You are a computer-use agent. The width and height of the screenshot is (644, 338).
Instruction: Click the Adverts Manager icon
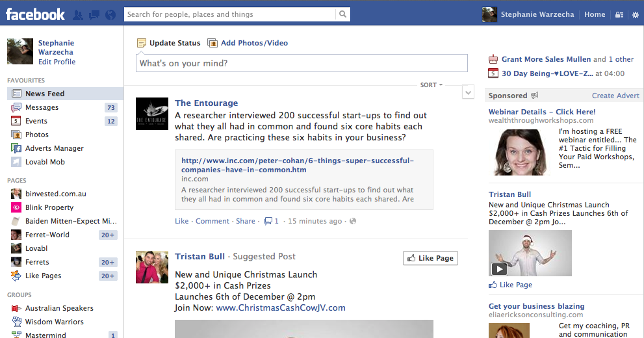(16, 148)
